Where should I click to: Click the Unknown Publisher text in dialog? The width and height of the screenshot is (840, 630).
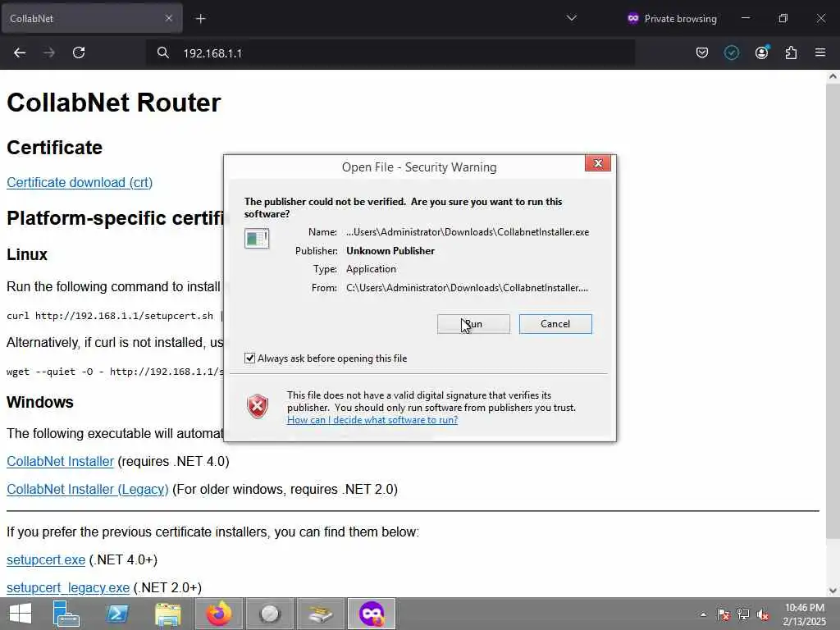(390, 251)
